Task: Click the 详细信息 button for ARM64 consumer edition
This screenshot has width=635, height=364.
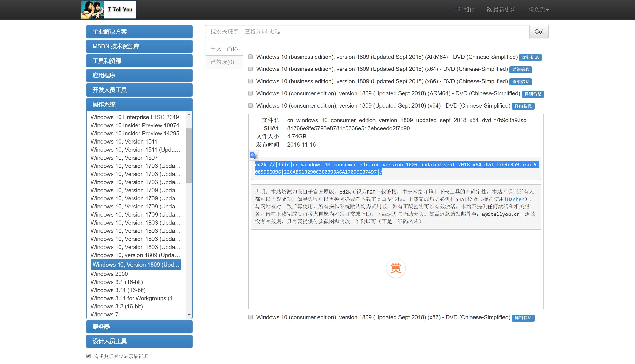Action: [533, 94]
